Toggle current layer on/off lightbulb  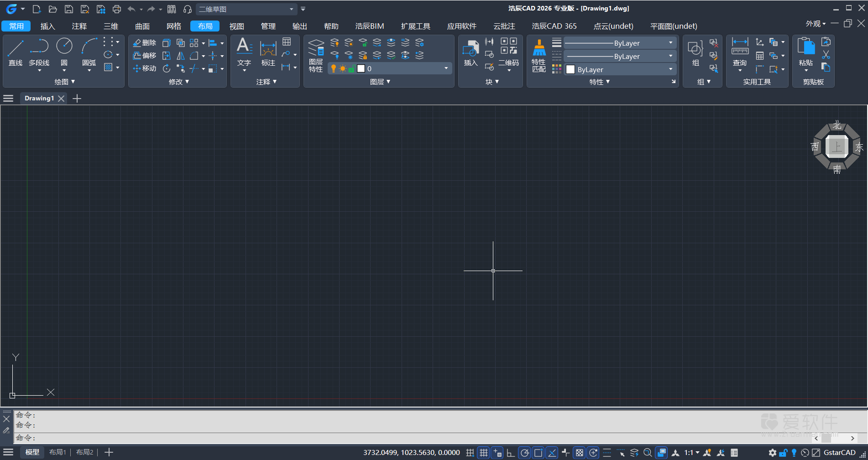[x=334, y=68]
